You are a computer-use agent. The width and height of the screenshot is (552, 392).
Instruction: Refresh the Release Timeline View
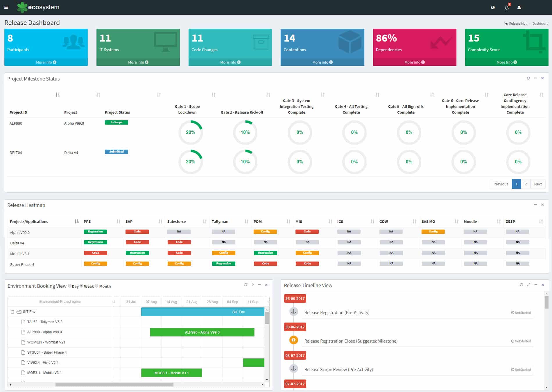pos(521,285)
